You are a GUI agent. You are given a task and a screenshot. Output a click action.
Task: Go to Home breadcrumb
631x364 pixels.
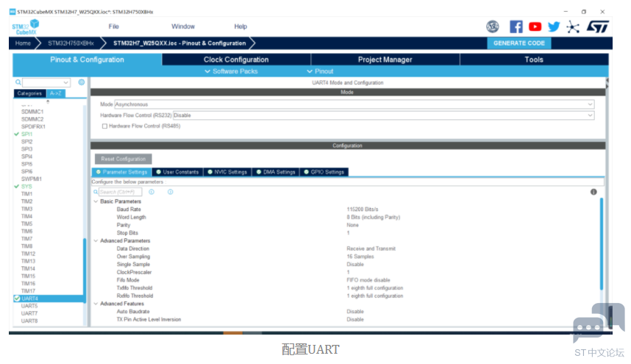[x=23, y=43]
